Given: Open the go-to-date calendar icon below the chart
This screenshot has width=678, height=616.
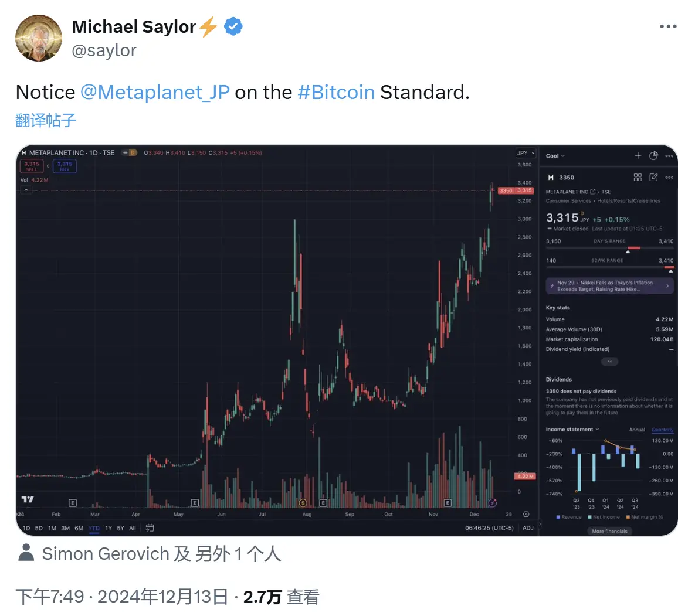Looking at the screenshot, I should tap(150, 527).
